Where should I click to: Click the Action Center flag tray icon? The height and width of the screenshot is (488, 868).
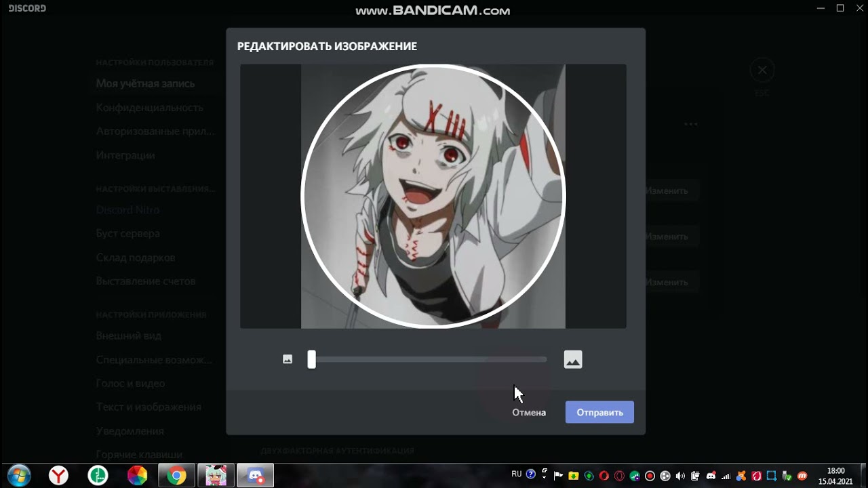[558, 475]
